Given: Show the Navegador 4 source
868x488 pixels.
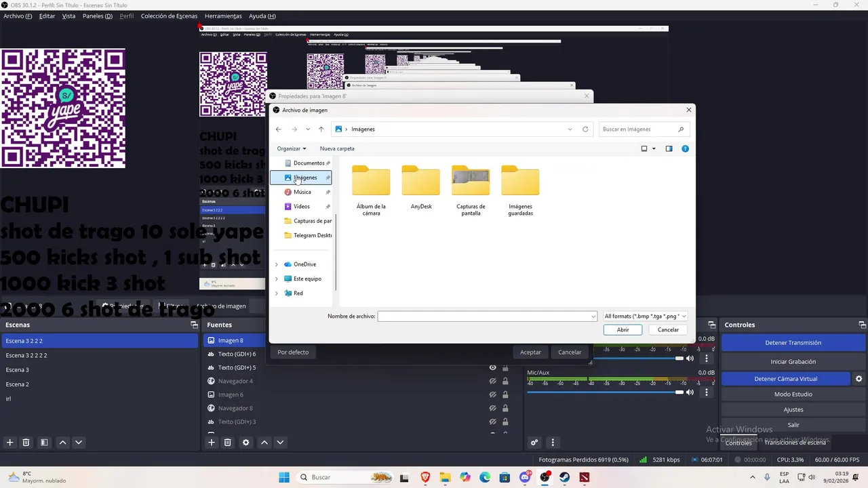Looking at the screenshot, I should [x=493, y=381].
